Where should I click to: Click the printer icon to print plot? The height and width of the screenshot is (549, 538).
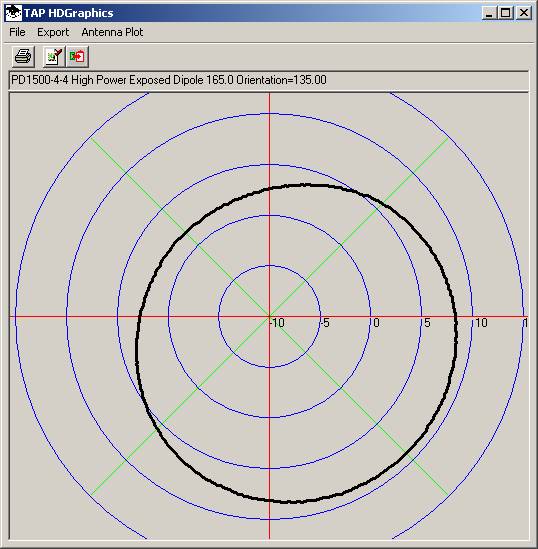pos(23,56)
